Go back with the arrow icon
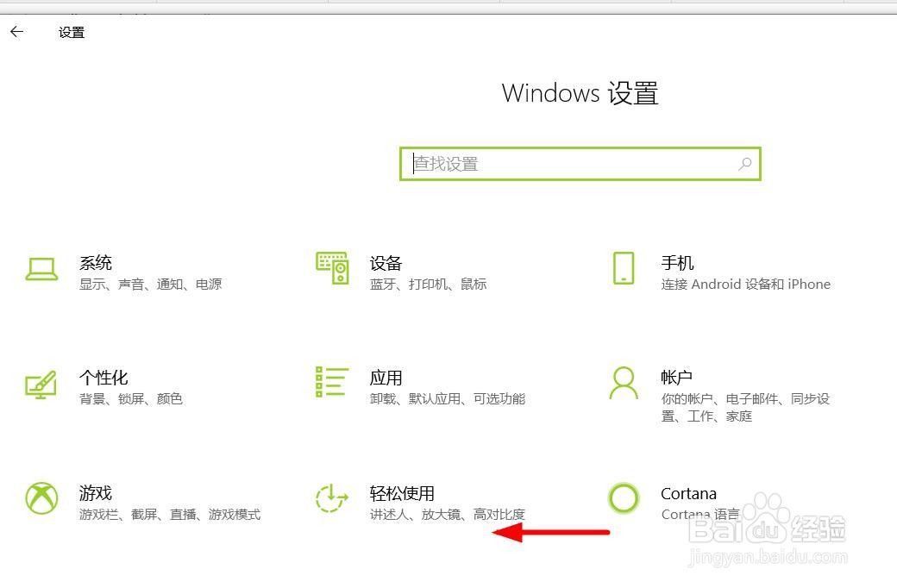This screenshot has width=897, height=588. point(17,32)
